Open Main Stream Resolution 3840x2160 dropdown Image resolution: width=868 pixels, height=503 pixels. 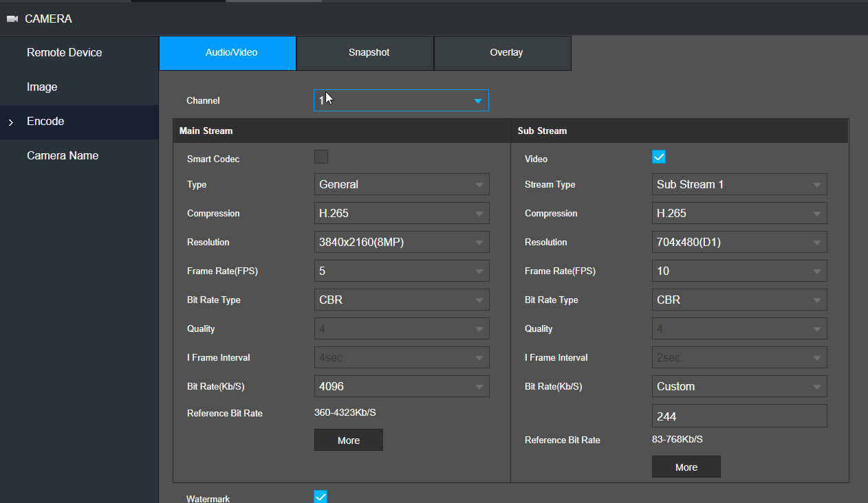402,242
